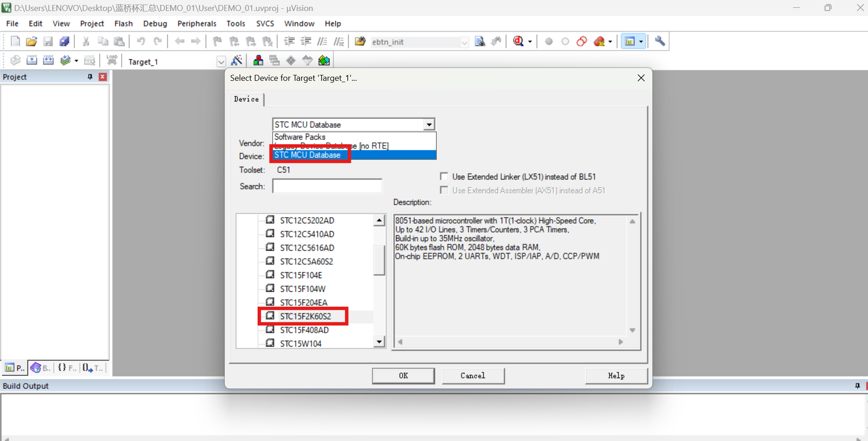The width and height of the screenshot is (868, 441).
Task: Click the Cancel button
Action: click(473, 376)
